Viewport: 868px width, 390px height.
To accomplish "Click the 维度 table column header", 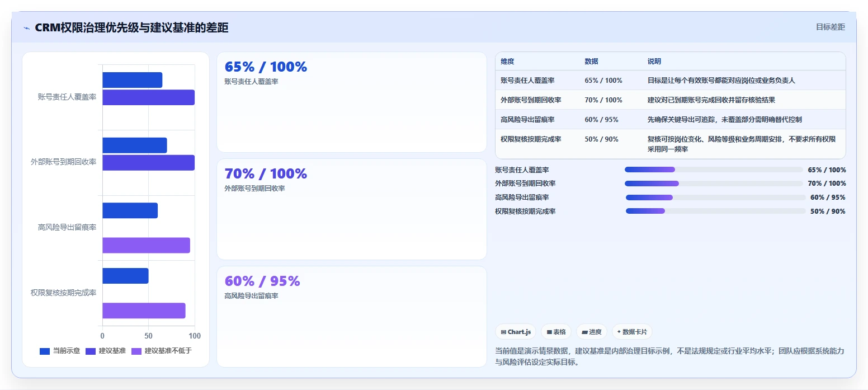I will tap(507, 62).
